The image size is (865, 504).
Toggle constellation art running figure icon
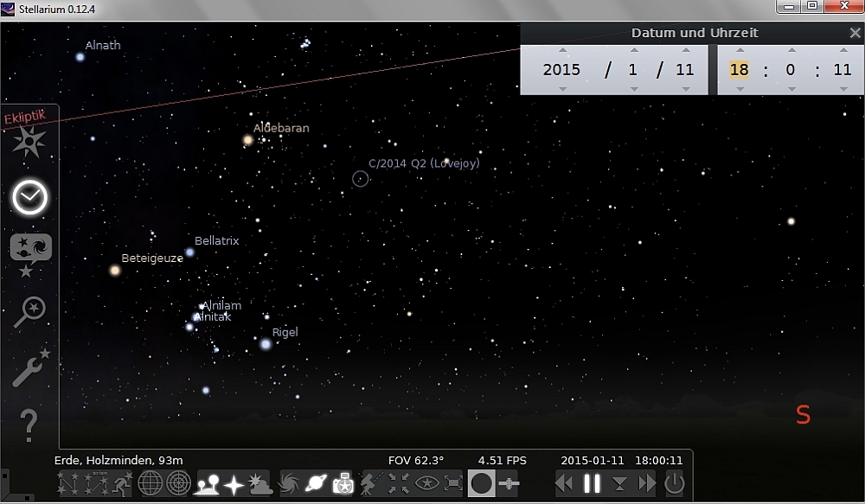[123, 483]
